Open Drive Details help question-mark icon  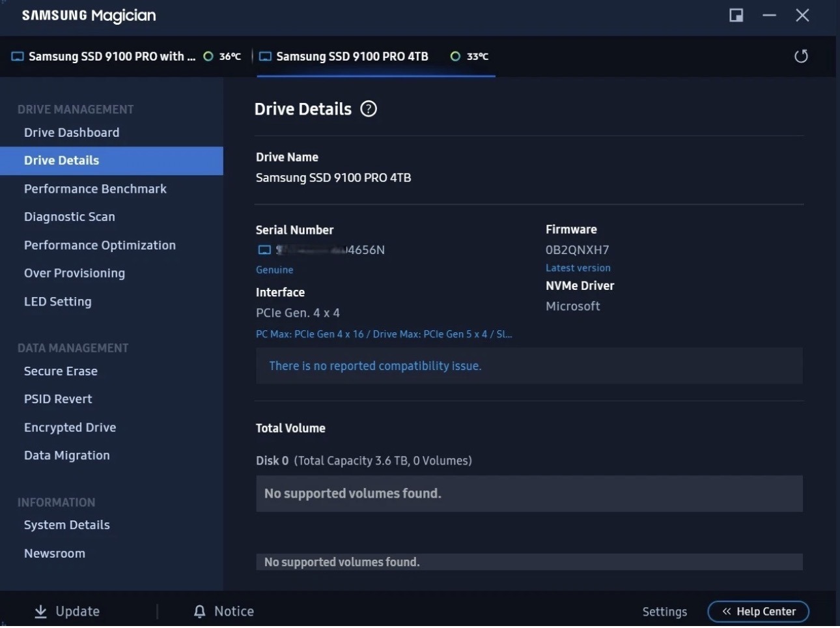pyautogui.click(x=369, y=109)
